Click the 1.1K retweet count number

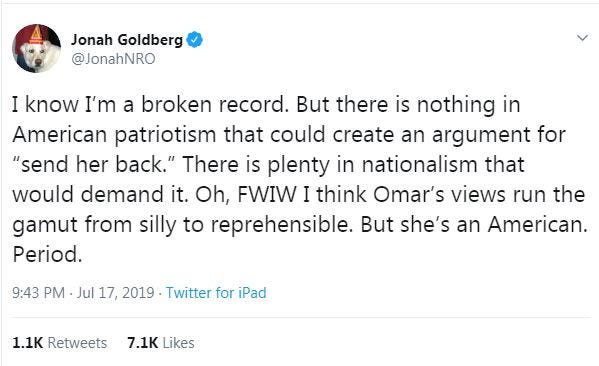27,343
